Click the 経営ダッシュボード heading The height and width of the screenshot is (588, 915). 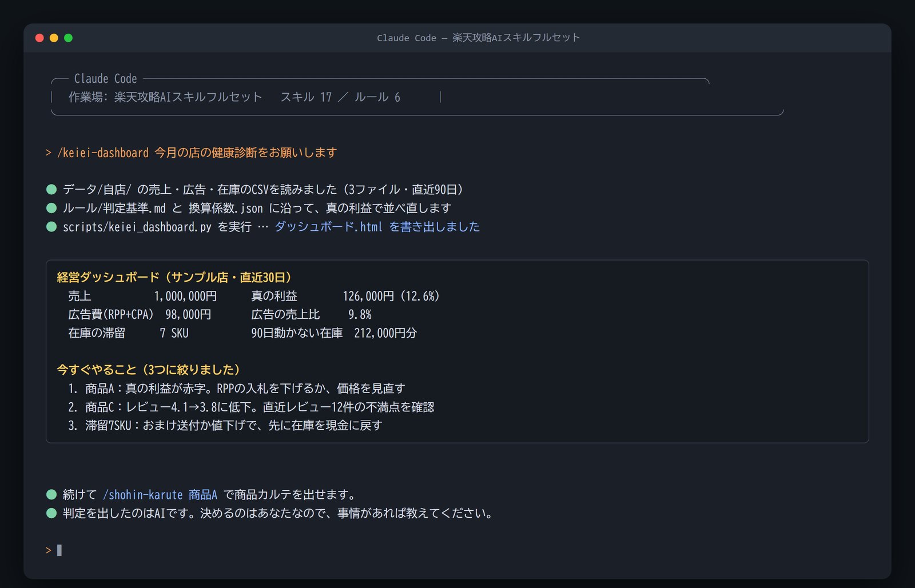174,277
